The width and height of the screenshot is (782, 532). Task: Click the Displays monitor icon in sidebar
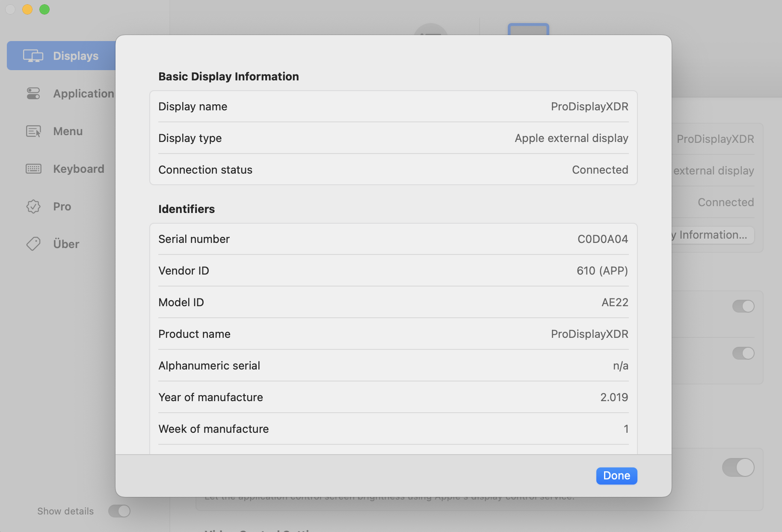click(x=33, y=56)
